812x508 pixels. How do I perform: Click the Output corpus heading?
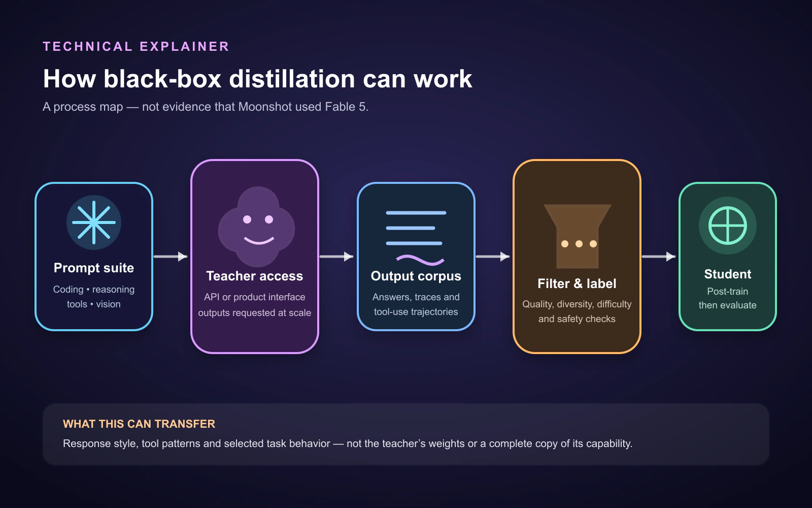tap(416, 276)
